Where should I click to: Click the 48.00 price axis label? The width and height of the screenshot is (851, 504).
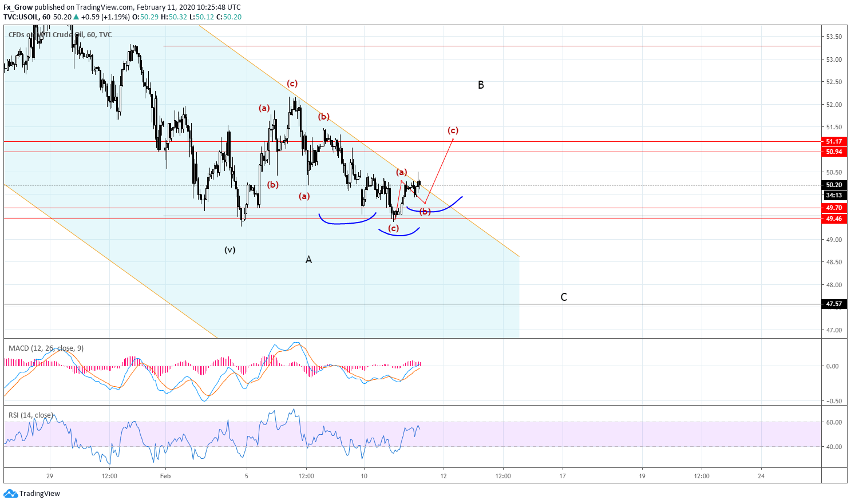point(834,285)
